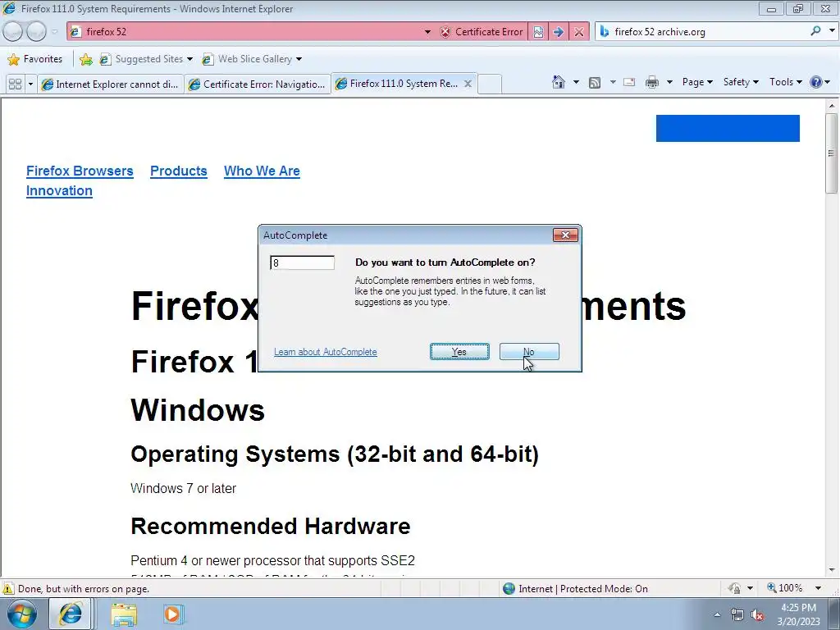Switch to the Certificate Error: Navigation tab
Screen dimensions: 840x630
pyautogui.click(x=257, y=84)
